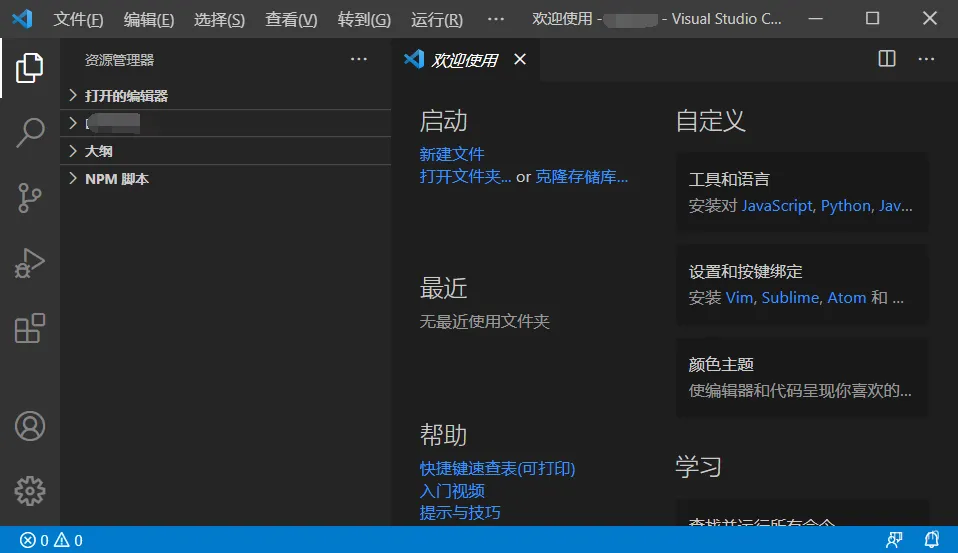
Task: Click the 克隆存储库... link
Action: click(581, 177)
